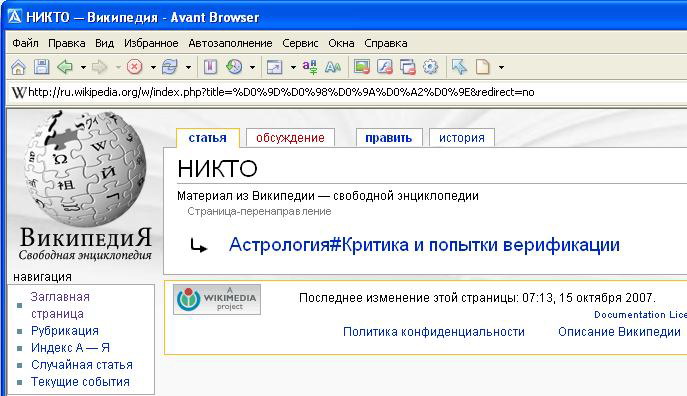Open the править tab
The height and width of the screenshot is (396, 687).
pos(389,138)
